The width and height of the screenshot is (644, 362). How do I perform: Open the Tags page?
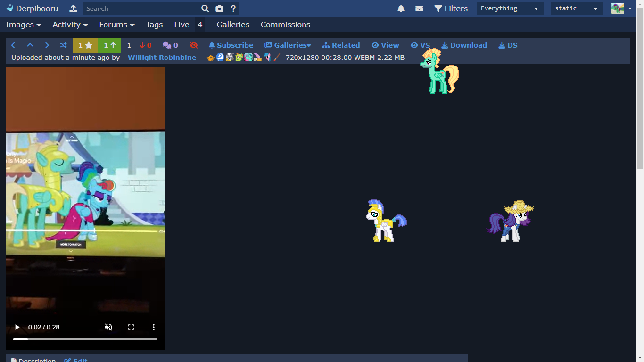(154, 25)
